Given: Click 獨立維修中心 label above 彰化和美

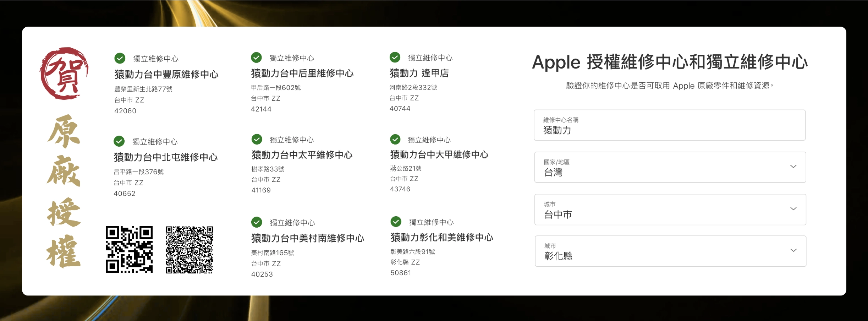Looking at the screenshot, I should click(431, 222).
